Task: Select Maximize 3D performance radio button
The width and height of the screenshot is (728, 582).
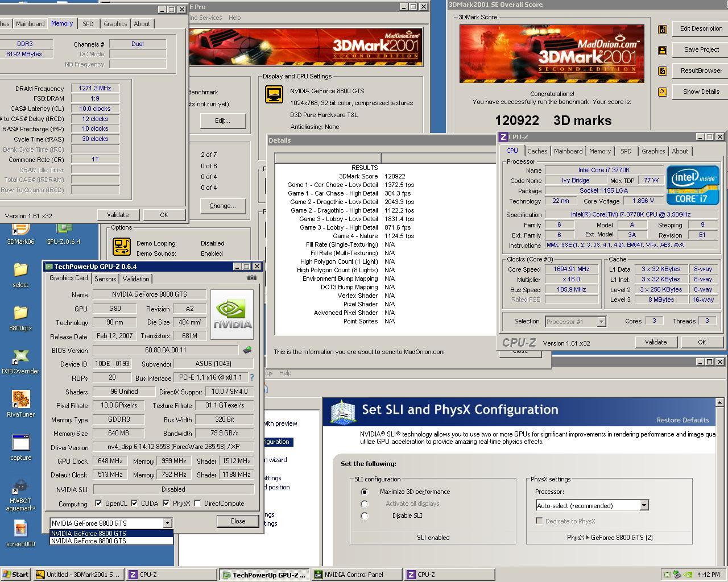Action: pyautogui.click(x=365, y=492)
